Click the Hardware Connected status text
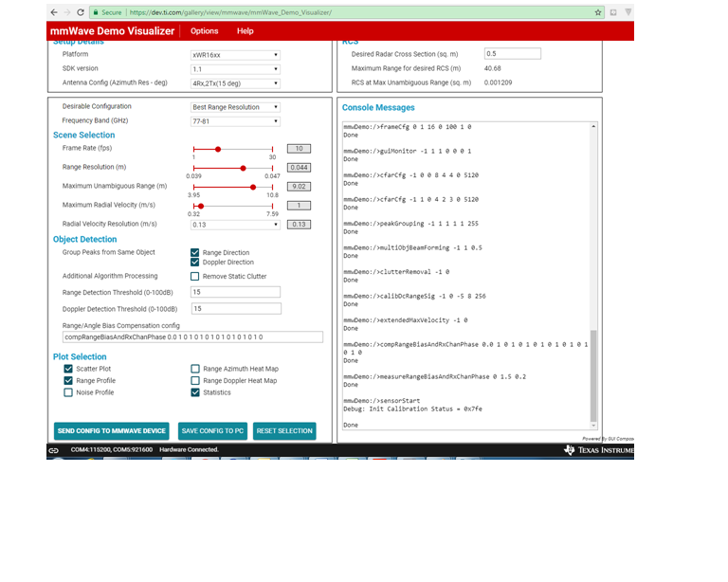 click(x=189, y=449)
